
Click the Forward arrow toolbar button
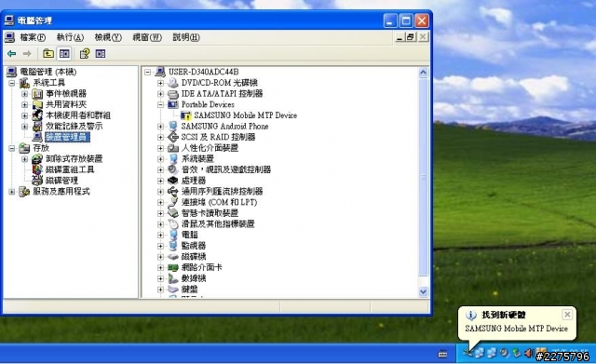27,54
